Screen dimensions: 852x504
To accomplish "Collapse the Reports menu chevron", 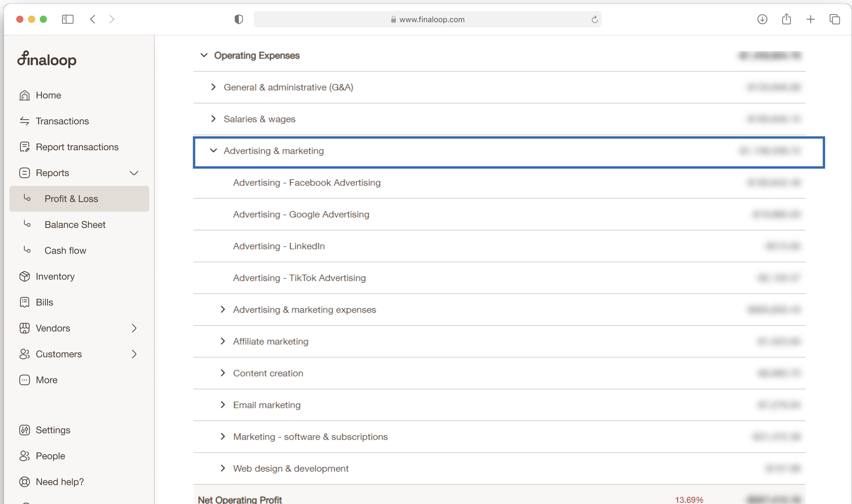I will point(134,173).
